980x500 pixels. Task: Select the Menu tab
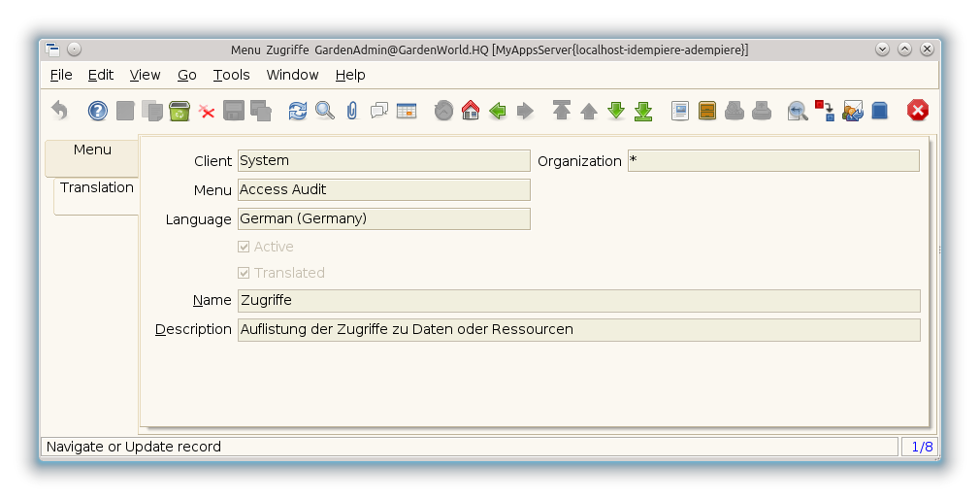92,150
